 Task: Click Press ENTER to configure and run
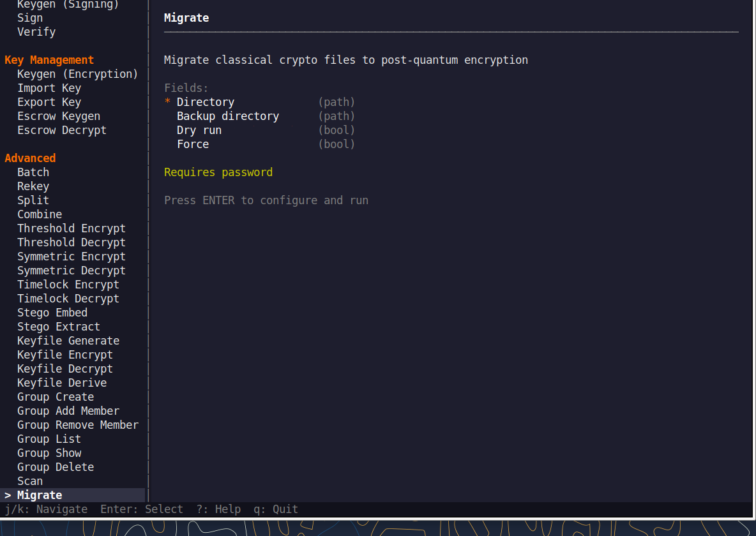tap(266, 200)
